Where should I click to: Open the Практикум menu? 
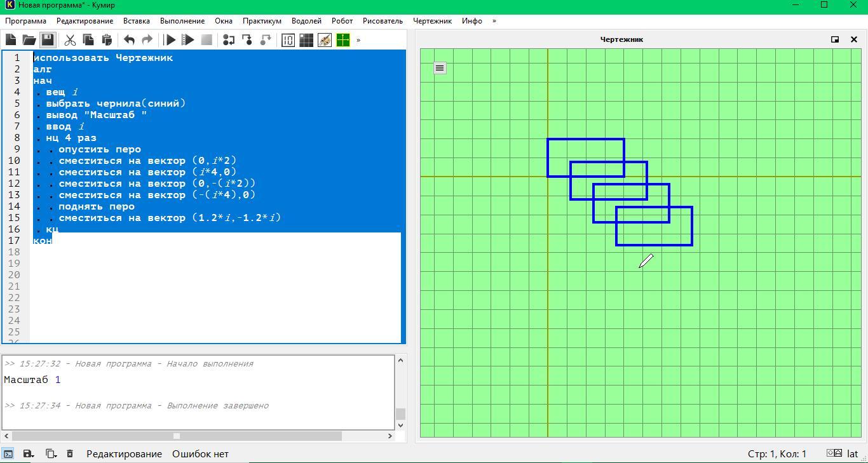[x=262, y=21]
